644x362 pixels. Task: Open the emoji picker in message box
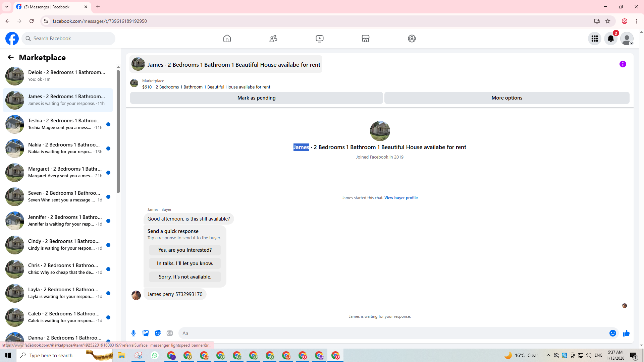(x=612, y=333)
